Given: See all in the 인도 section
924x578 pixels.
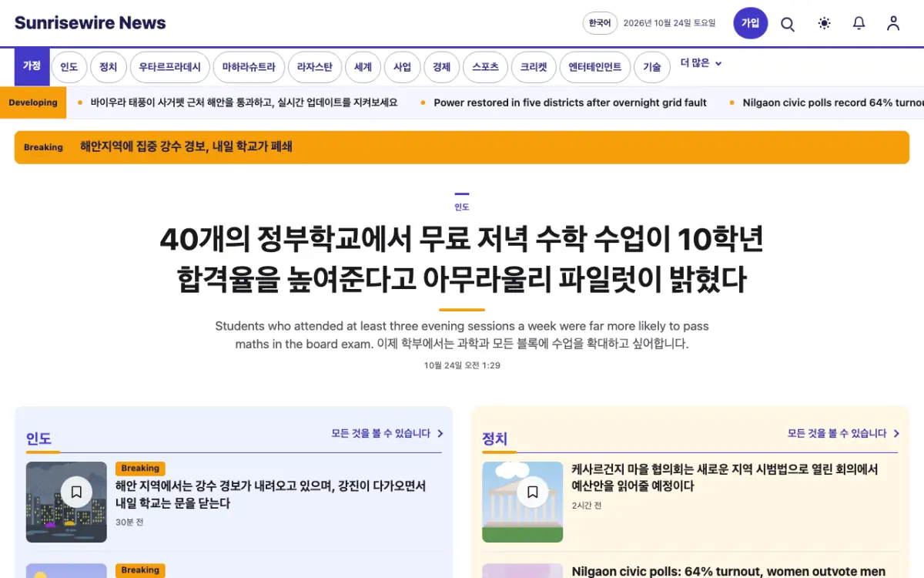Looking at the screenshot, I should (387, 434).
